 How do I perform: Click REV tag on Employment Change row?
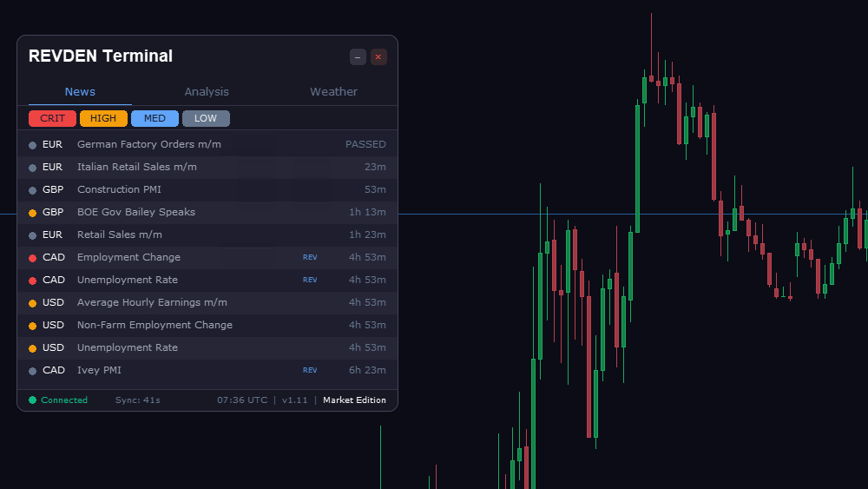(310, 257)
